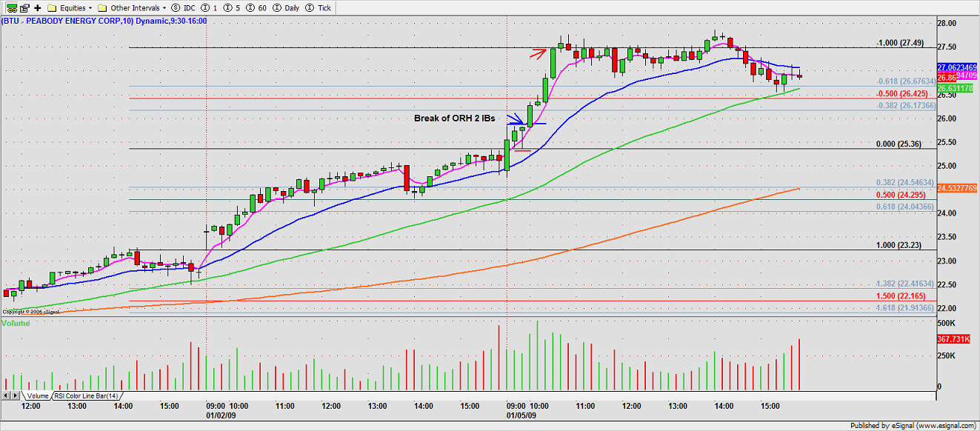Click the green Volume pane label
980x431 pixels.
tap(16, 324)
